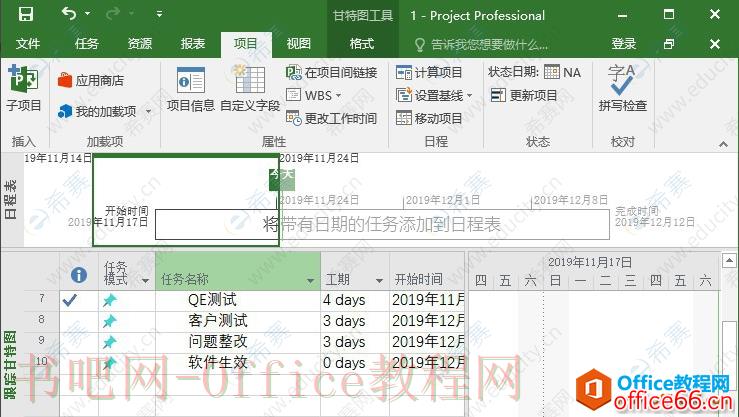Select the 项目 ribbon tab
739x417 pixels.
point(246,44)
